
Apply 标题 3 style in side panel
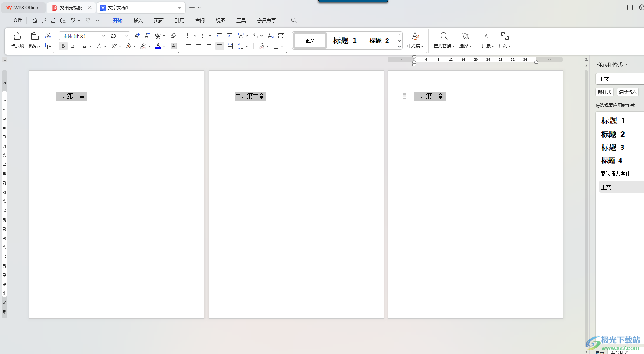[x=613, y=148]
